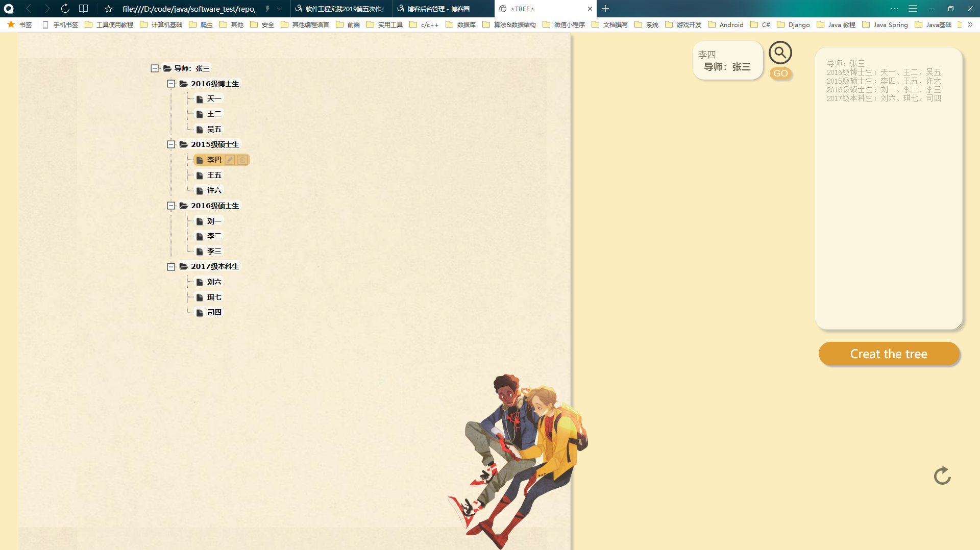Open the Java Spring bookmarks folder

pyautogui.click(x=885, y=24)
